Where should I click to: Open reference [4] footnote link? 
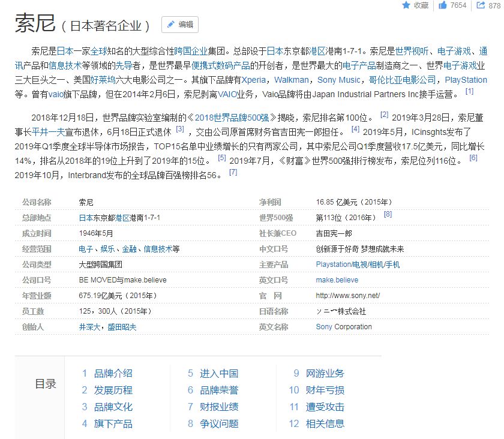[x=355, y=129]
